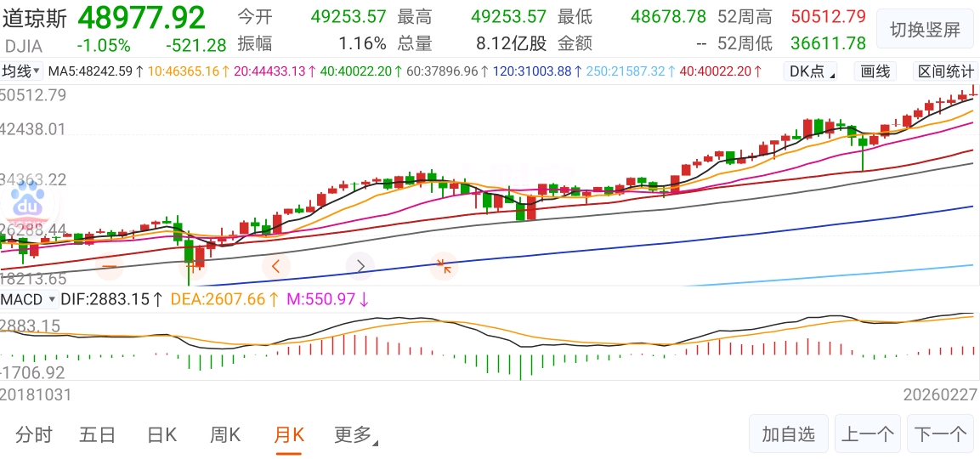980x459 pixels.
Task: Expand the 更多 period menu
Action: 356,434
